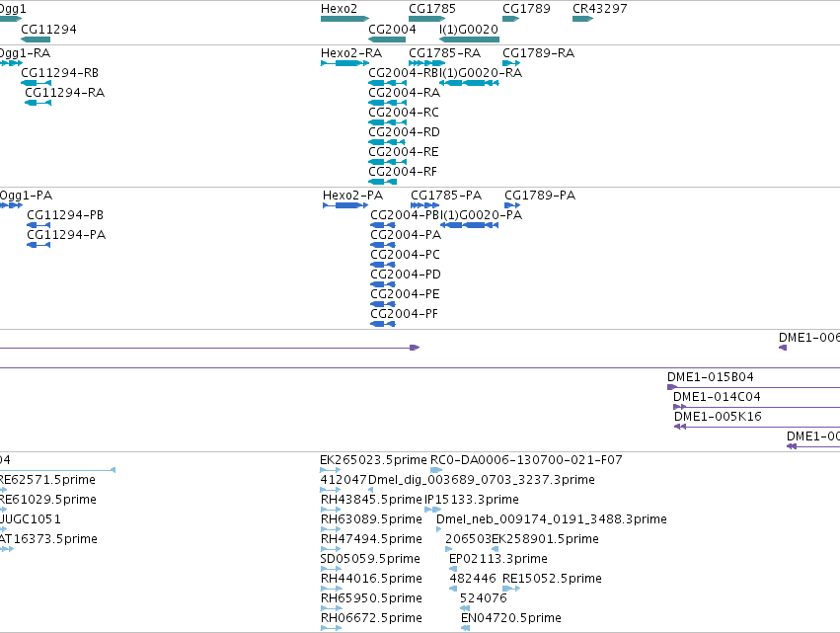Viewport: 840px width, 633px height.
Task: Select the RC0-DA0006-130700-021-F07 EST label
Action: (527, 460)
